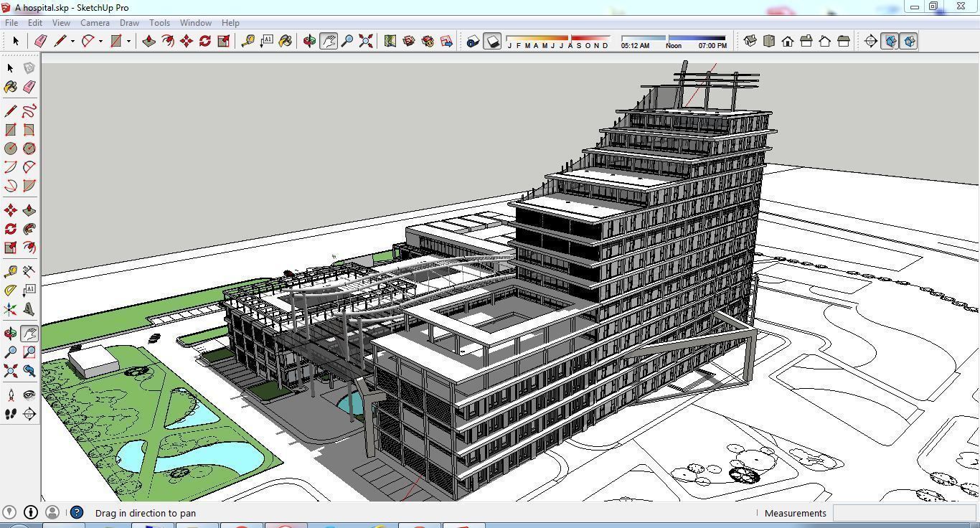Select the Text label tool in Getting Started toolbar
The image size is (980, 528).
[266, 42]
